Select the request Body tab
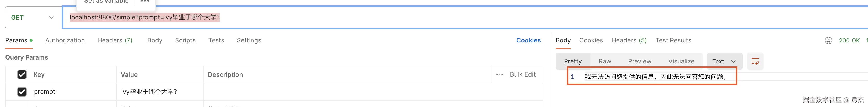The image size is (868, 107). click(155, 40)
